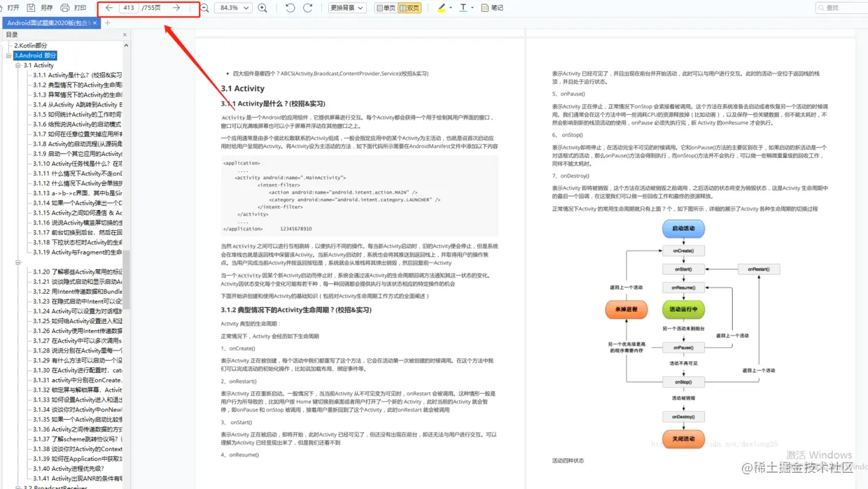The width and height of the screenshot is (868, 489).
Task: Open a new tab with plus button
Action: coord(108,23)
